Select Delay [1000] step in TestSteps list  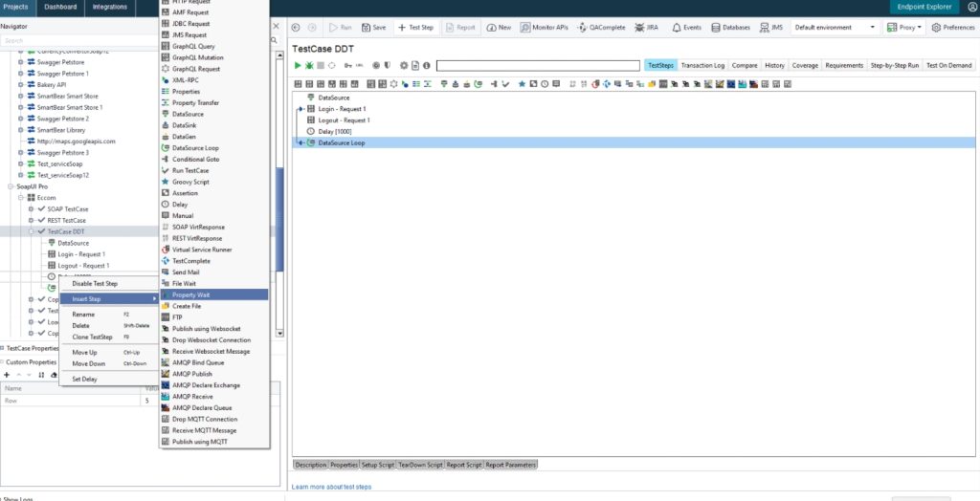tap(335, 131)
